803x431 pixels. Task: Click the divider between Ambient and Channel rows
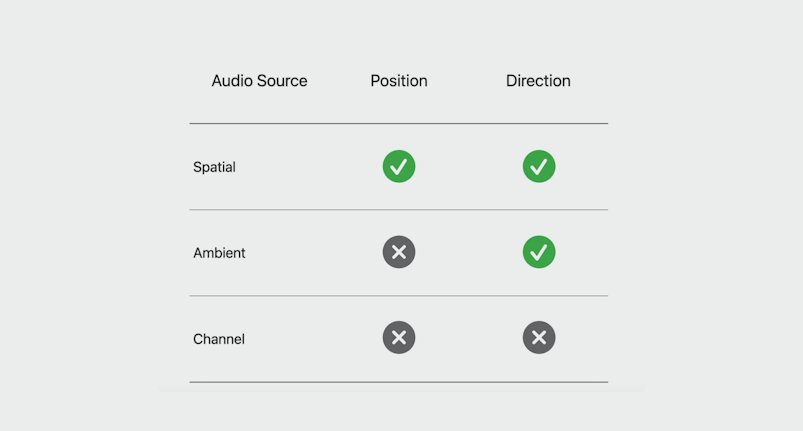[399, 295]
